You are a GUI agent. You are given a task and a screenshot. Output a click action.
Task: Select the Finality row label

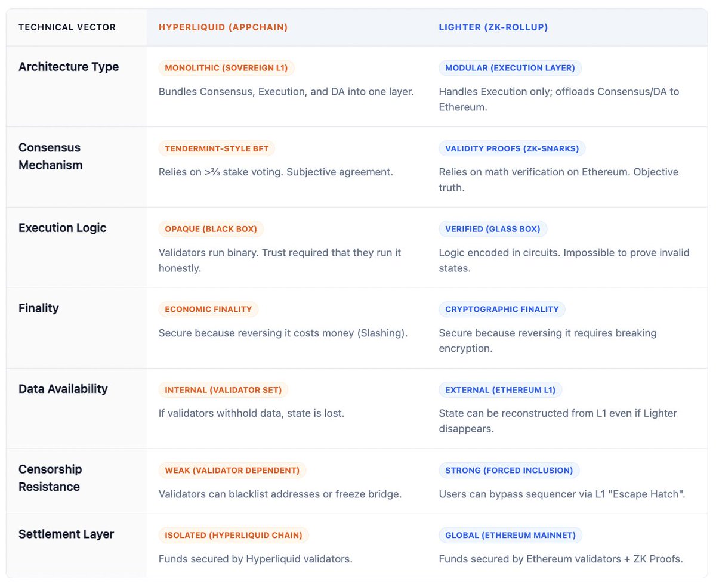[39, 308]
